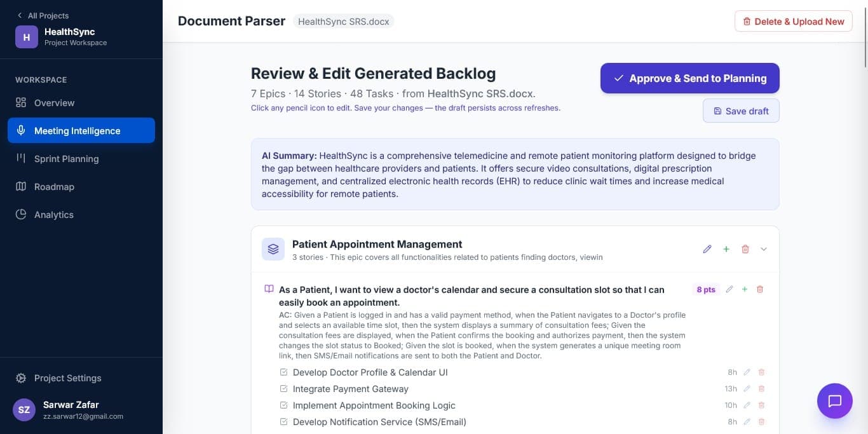Toggle checkbox for Develop Doctor Profile & Calendar UI
Image resolution: width=868 pixels, height=434 pixels.
(284, 372)
